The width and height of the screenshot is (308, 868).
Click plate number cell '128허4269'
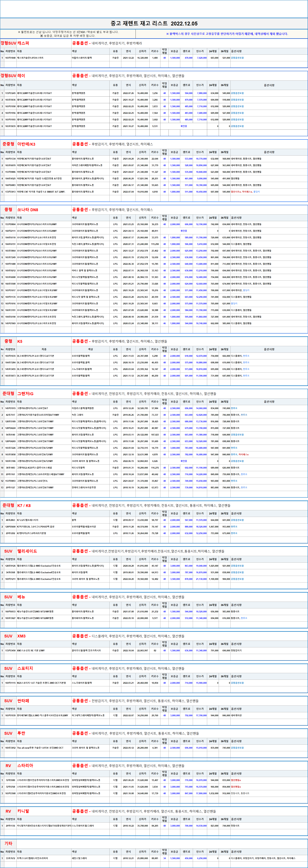(10, 441)
